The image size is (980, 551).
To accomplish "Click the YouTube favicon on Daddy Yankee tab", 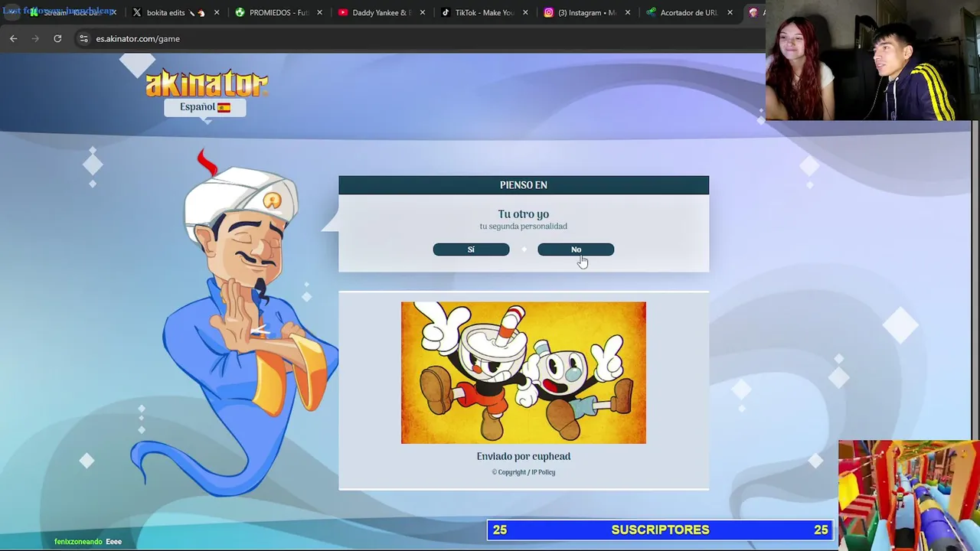I will pyautogui.click(x=343, y=12).
